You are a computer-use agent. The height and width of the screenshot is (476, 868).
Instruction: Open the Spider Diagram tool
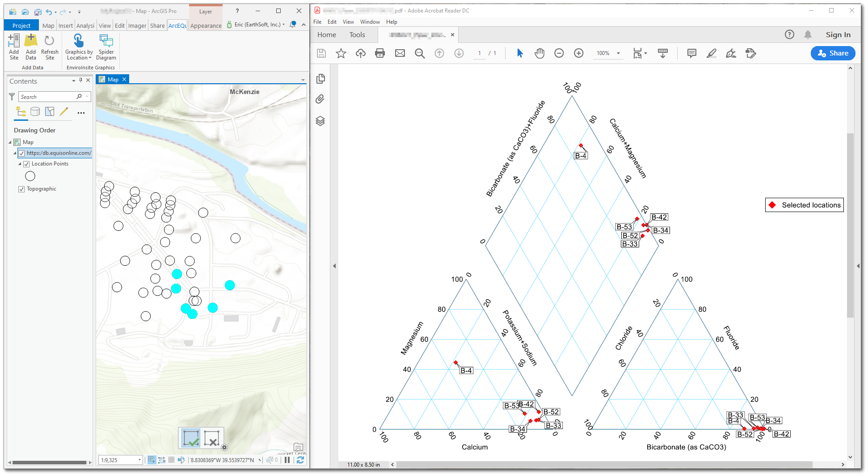[106, 47]
